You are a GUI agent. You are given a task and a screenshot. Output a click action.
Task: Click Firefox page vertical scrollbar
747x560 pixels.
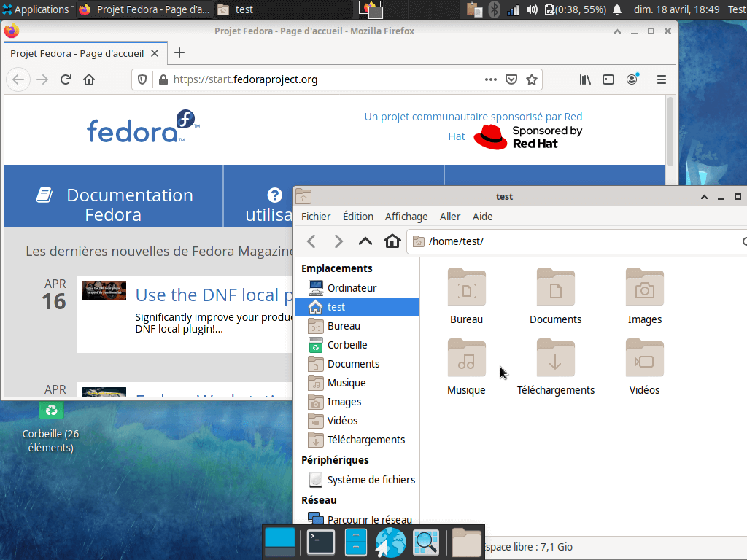point(670,131)
